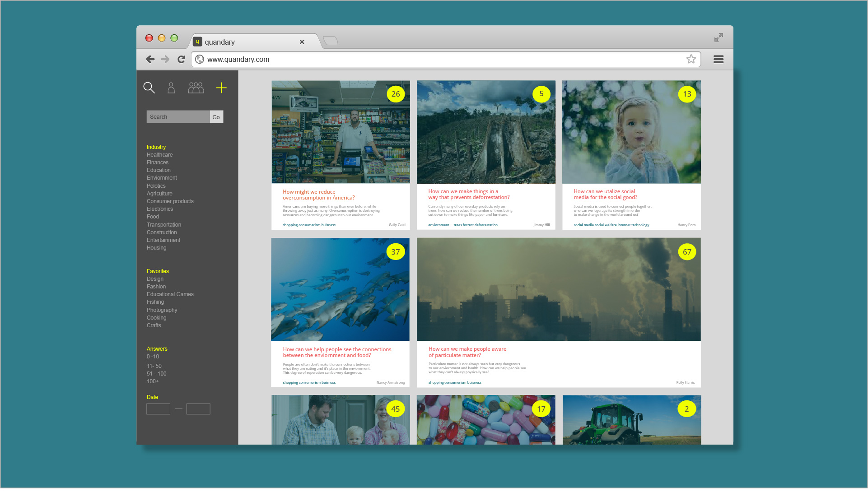Click the 2 answers badge on tractor card

[687, 409]
